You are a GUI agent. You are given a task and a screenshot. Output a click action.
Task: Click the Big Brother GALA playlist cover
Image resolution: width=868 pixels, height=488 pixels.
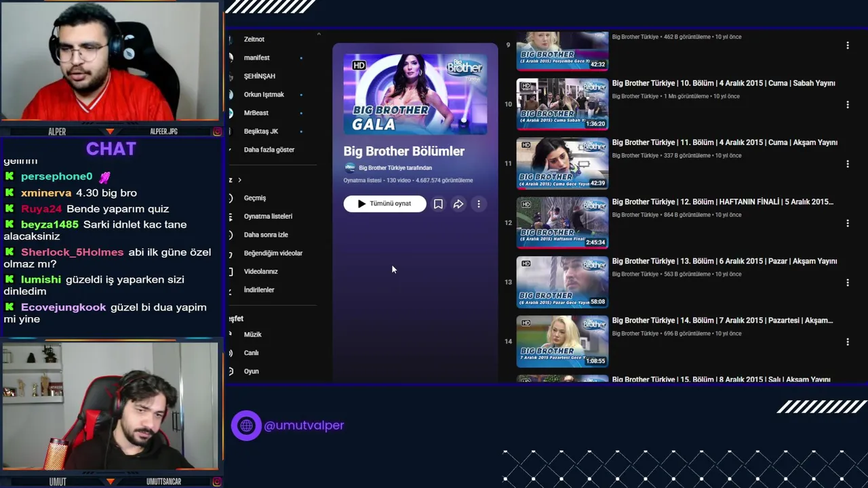point(415,94)
